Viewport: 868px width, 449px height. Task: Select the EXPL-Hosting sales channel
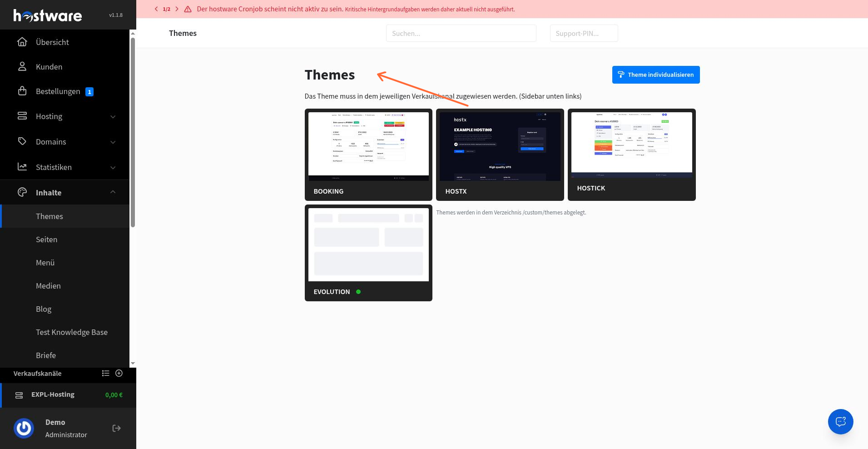coord(68,395)
